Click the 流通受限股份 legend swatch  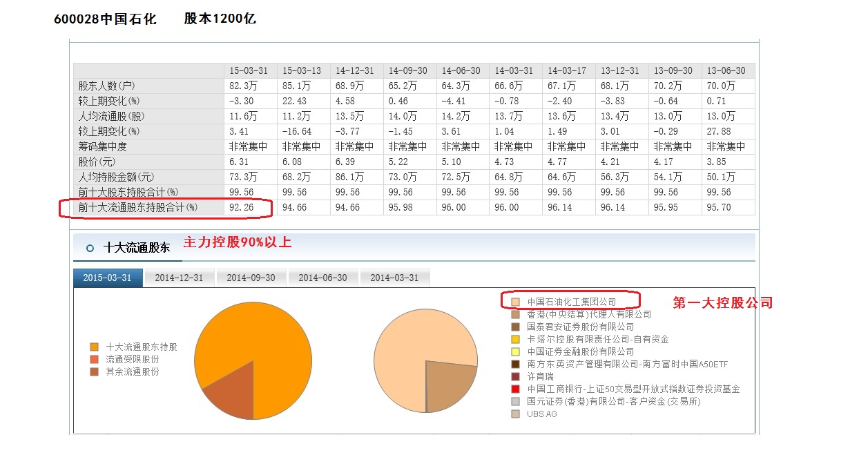(x=94, y=359)
